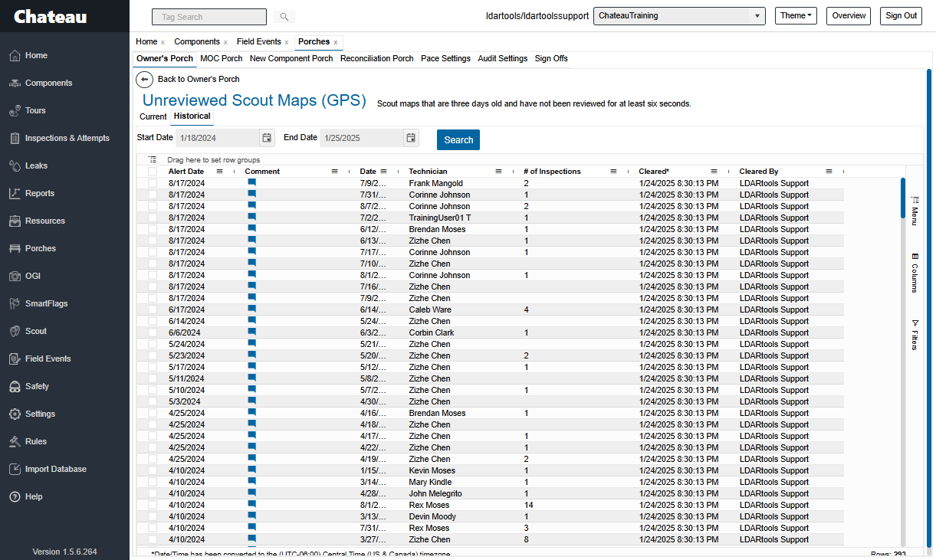Open the Comment column menu
Viewport: 936px width, 560px height.
click(335, 172)
